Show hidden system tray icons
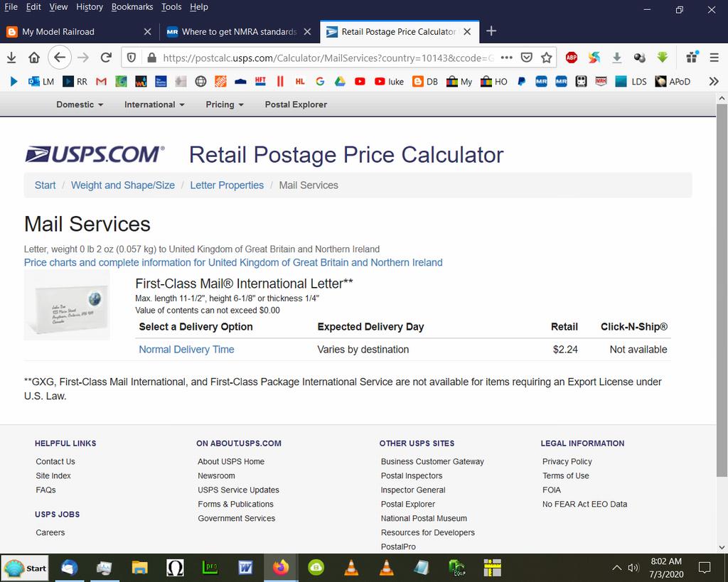This screenshot has height=582, width=728. [x=616, y=568]
